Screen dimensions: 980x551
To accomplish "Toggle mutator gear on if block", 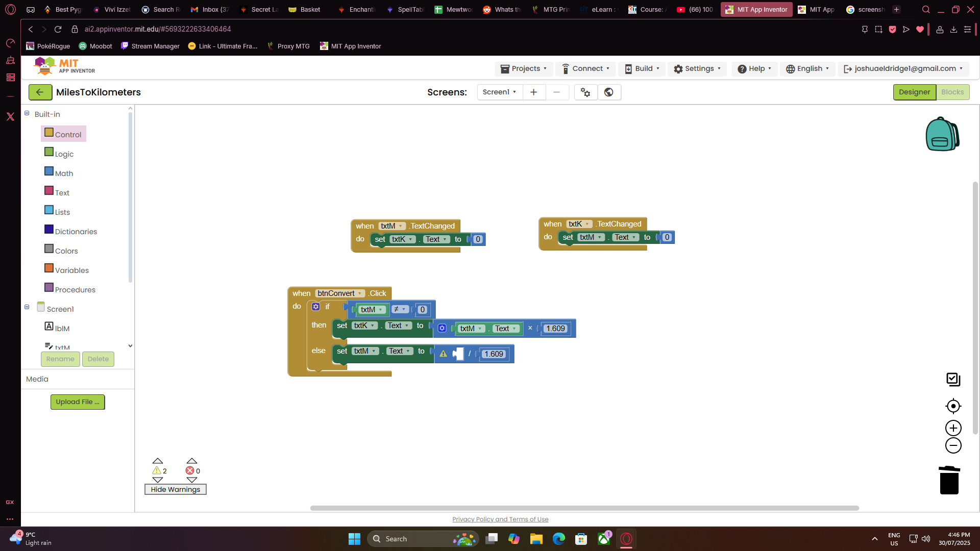I will coord(315,307).
